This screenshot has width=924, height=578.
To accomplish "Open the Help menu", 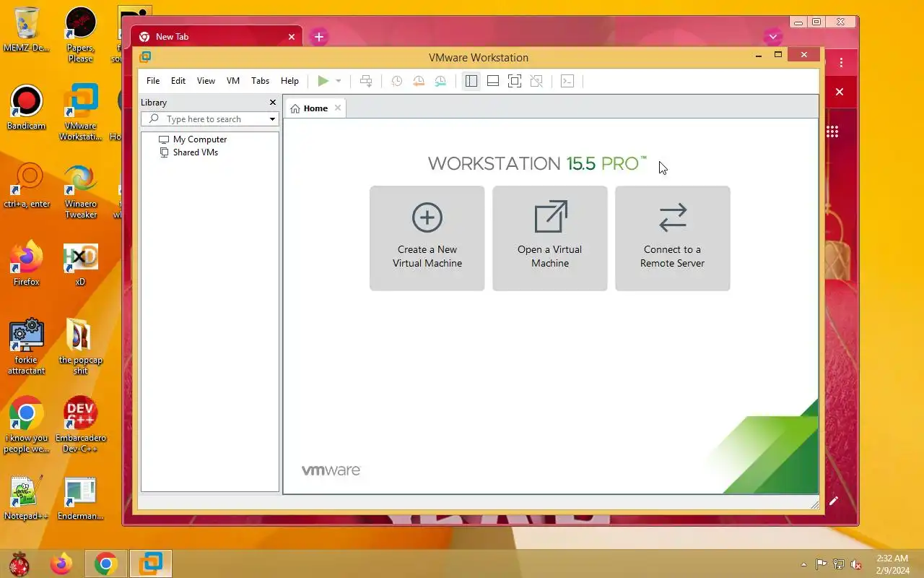I will (x=289, y=81).
